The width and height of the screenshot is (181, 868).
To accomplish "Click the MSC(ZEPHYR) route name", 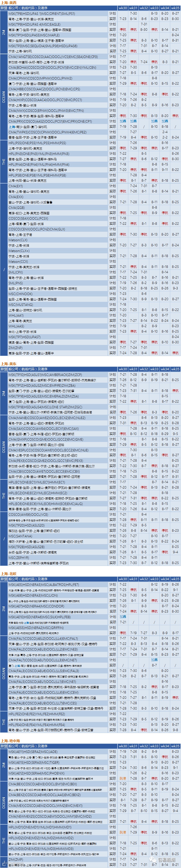I will [19, 558].
